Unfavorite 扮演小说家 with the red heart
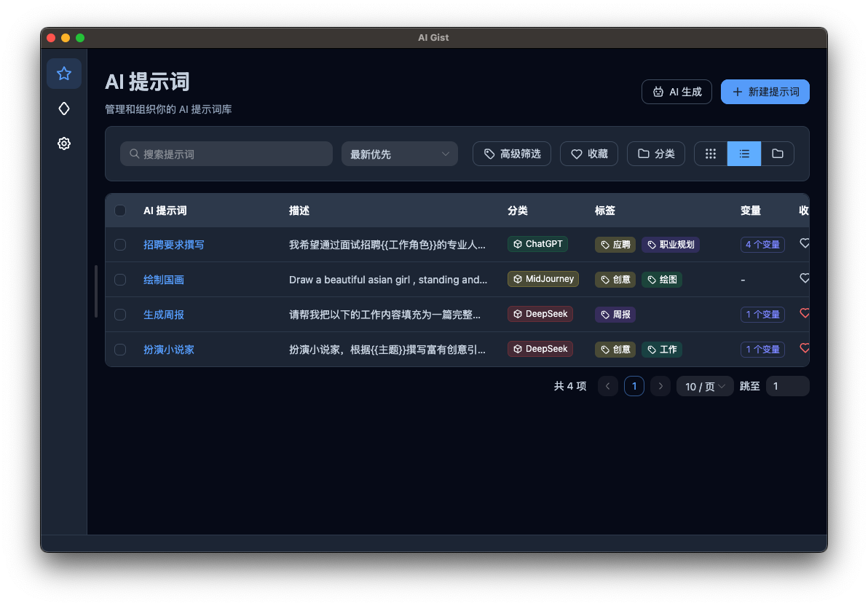Screen dimensions: 868x606 [804, 348]
